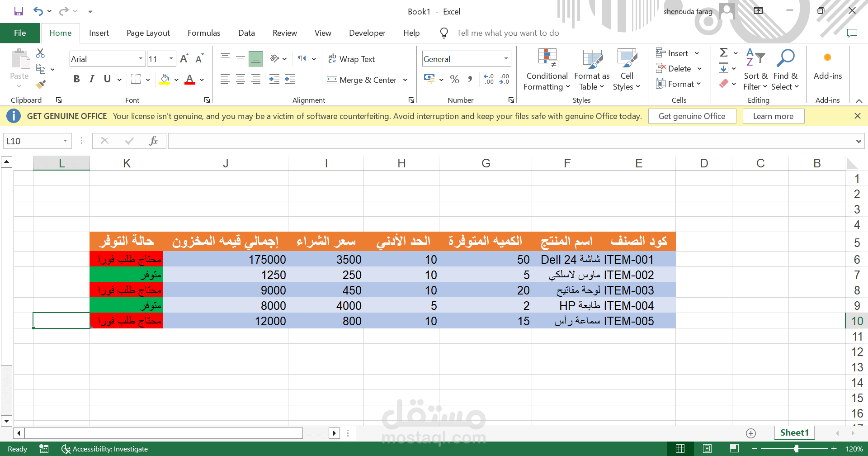Increase font size with large A icon
The image size is (868, 456).
(x=184, y=59)
